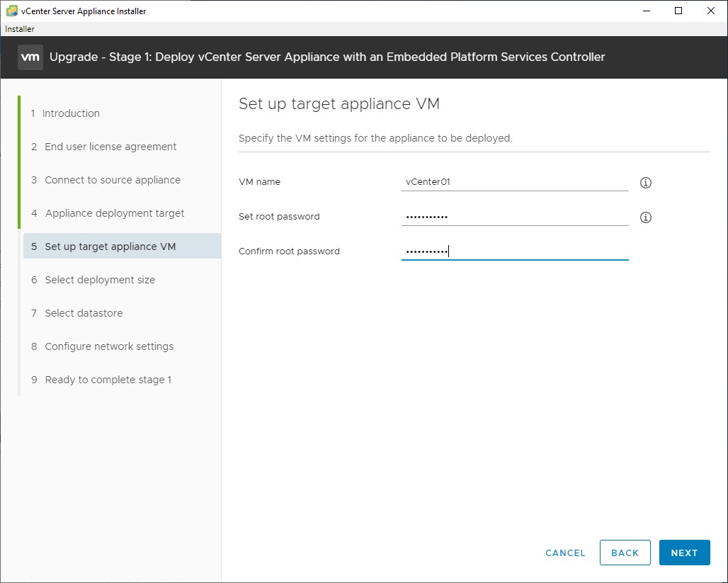Open the Installer menu
The height and width of the screenshot is (583, 728).
[20, 29]
